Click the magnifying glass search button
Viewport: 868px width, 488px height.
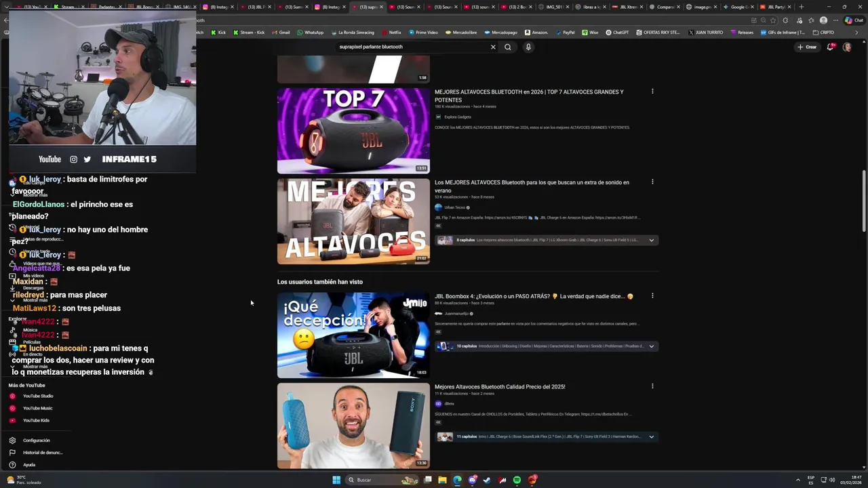507,47
